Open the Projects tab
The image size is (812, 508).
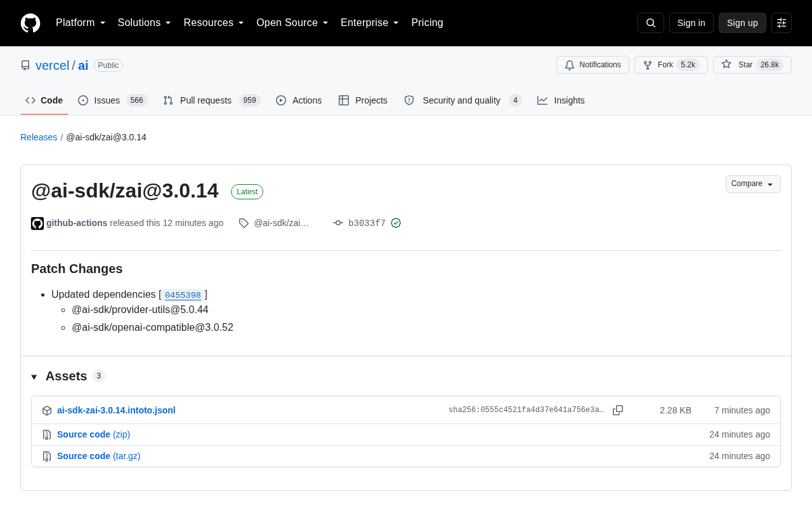click(x=363, y=100)
